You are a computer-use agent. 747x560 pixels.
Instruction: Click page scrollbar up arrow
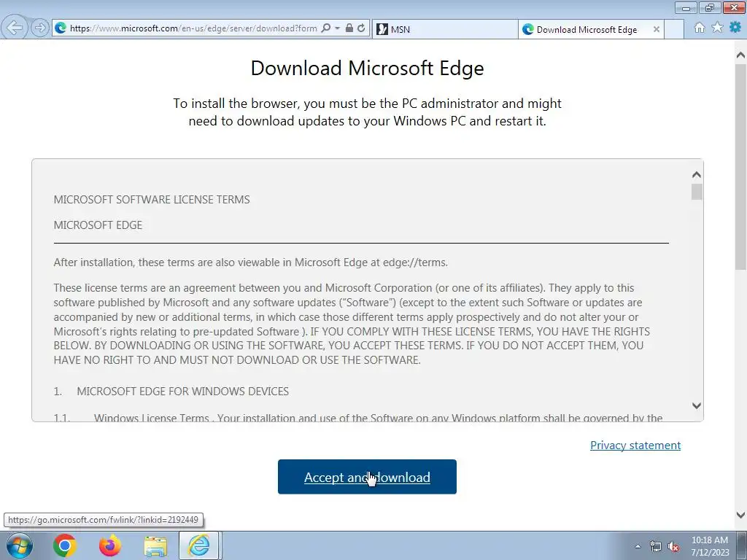pos(740,55)
